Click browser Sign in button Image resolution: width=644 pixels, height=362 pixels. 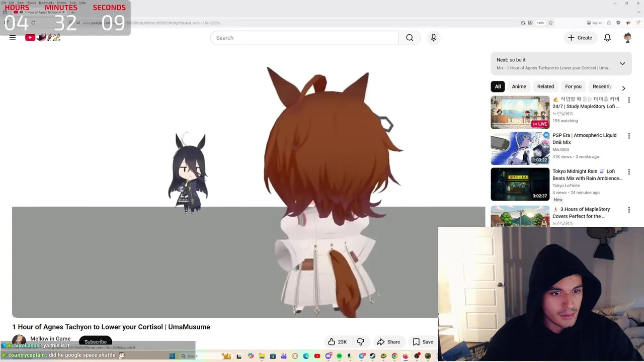click(x=594, y=23)
